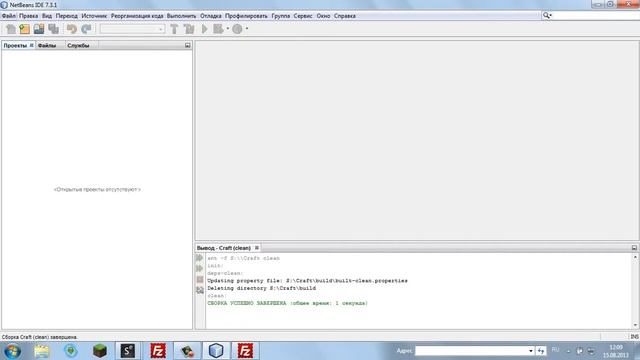Click the Output scrollbar down arrow
This screenshot has height=360, width=640.
pyautogui.click(x=635, y=325)
